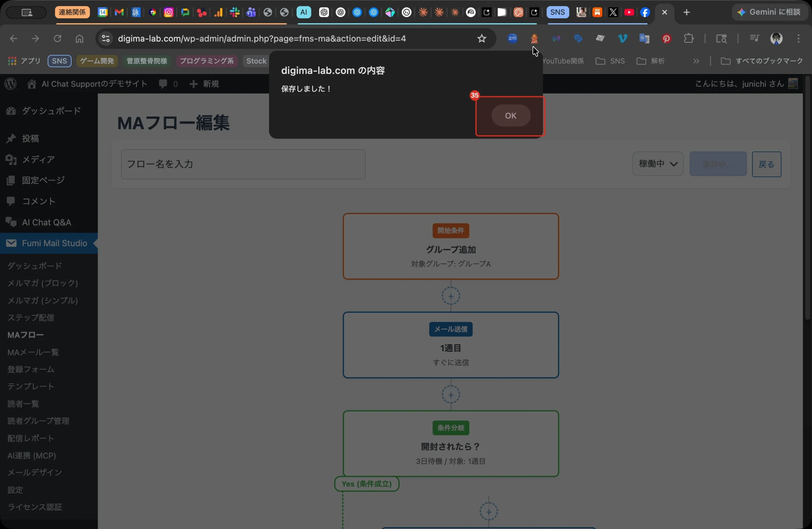Select the 開封されたら？ branch node
This screenshot has width=812, height=529.
tap(450, 443)
